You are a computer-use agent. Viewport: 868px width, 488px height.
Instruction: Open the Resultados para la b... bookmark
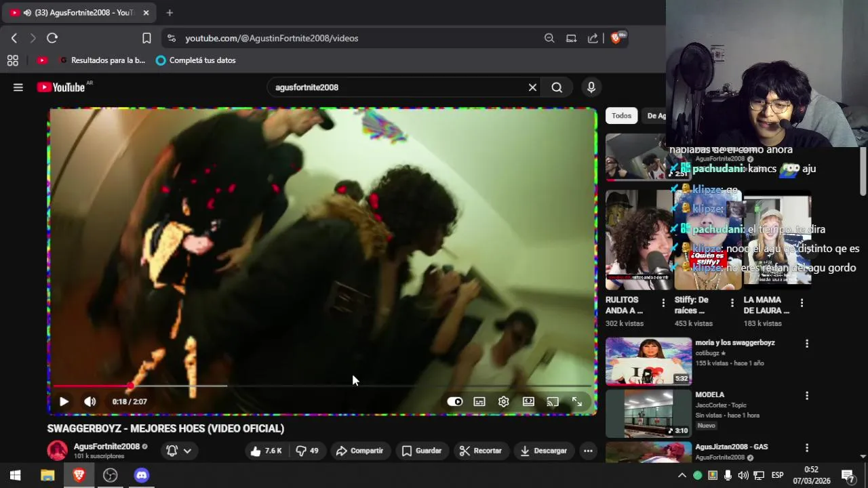(102, 60)
